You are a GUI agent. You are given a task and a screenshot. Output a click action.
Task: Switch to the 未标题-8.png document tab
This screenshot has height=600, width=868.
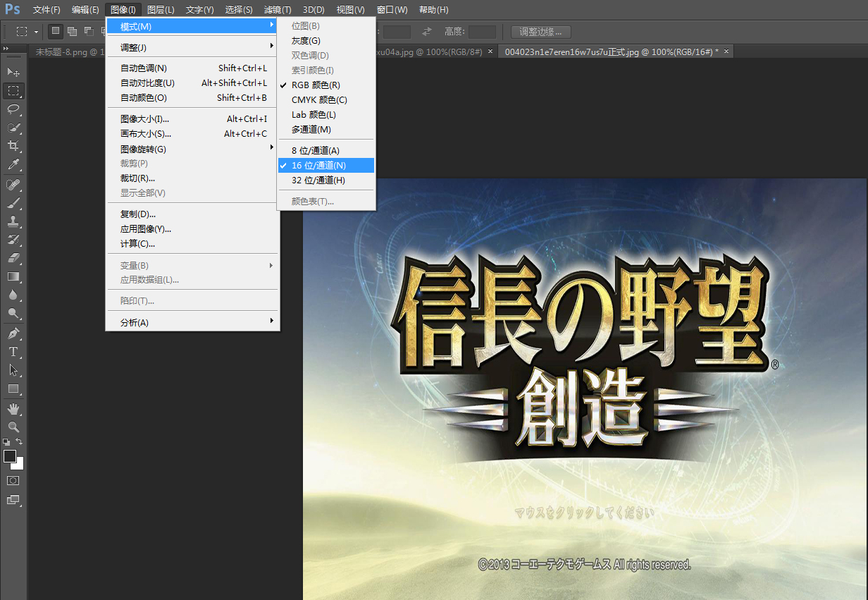tap(68, 52)
